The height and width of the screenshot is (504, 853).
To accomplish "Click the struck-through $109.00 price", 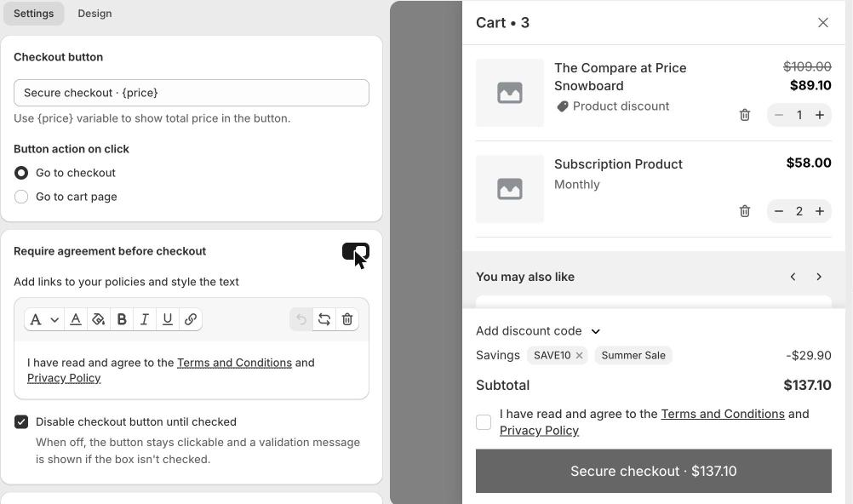I will pos(807,66).
